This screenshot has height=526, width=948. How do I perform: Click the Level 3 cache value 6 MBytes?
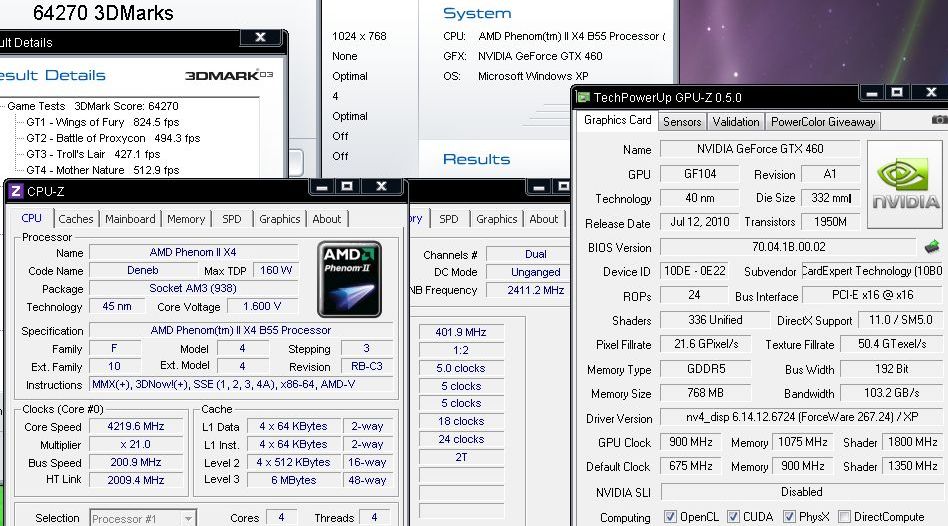[x=293, y=480]
